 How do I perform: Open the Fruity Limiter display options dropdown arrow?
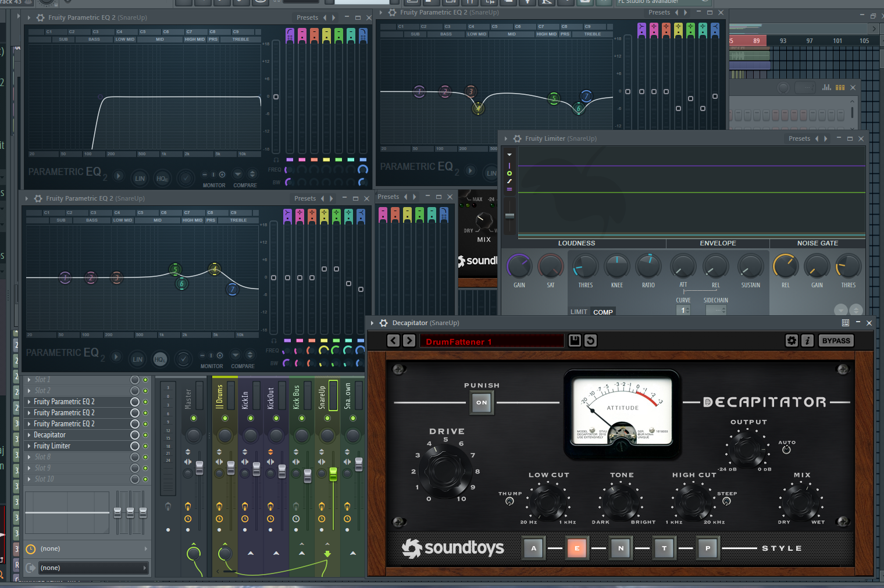509,155
